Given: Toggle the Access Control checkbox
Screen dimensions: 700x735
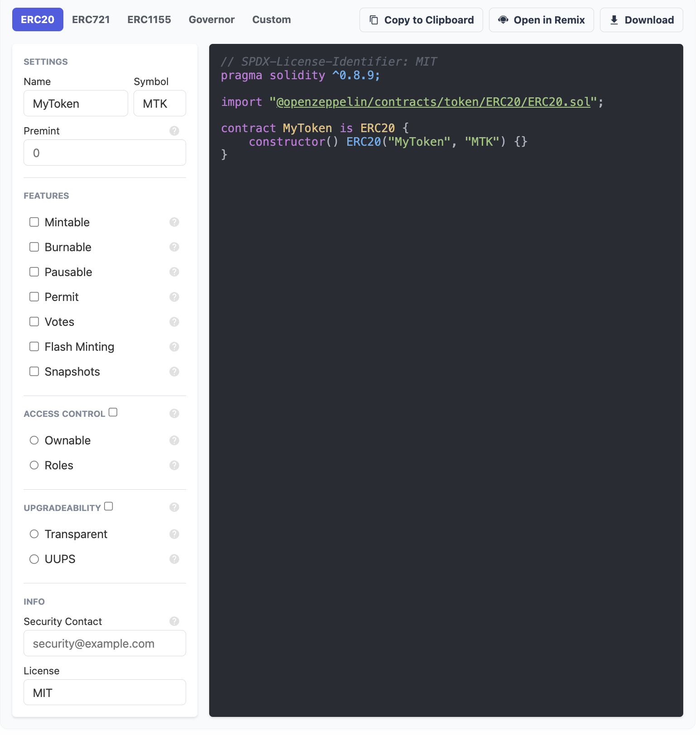Looking at the screenshot, I should [113, 412].
